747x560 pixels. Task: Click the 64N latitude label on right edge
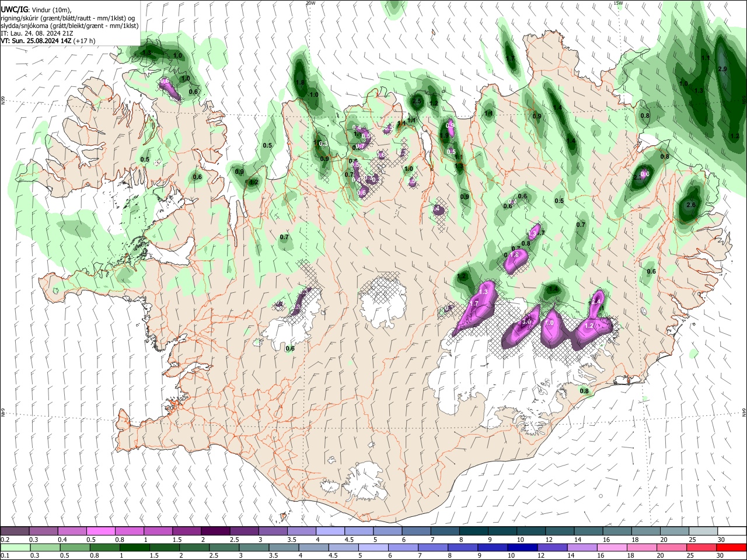click(744, 412)
